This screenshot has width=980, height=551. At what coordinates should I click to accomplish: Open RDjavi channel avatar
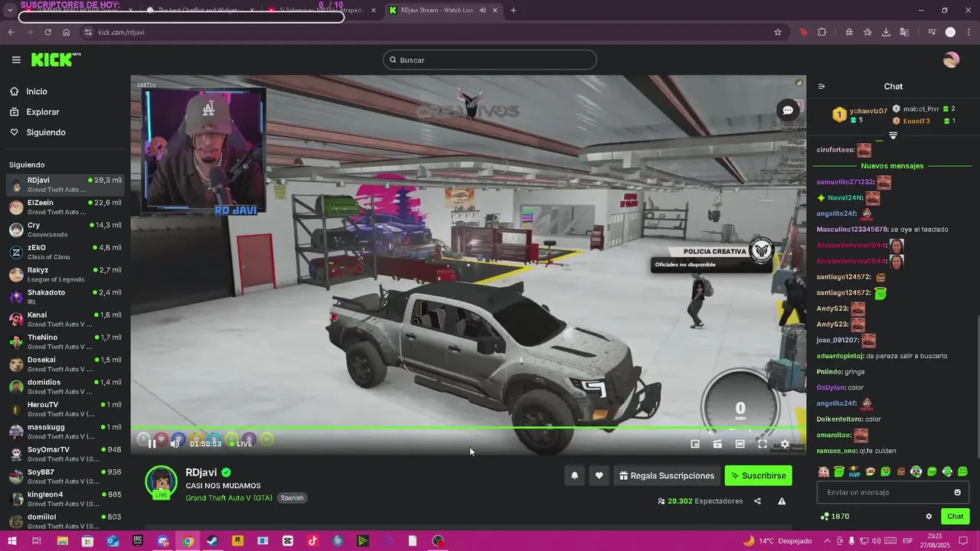click(161, 482)
